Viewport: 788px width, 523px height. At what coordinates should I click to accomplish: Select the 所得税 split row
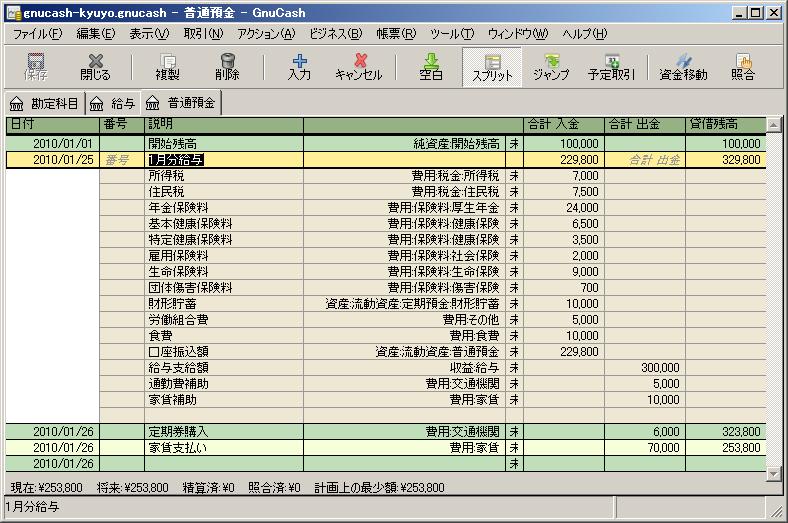click(x=223, y=175)
